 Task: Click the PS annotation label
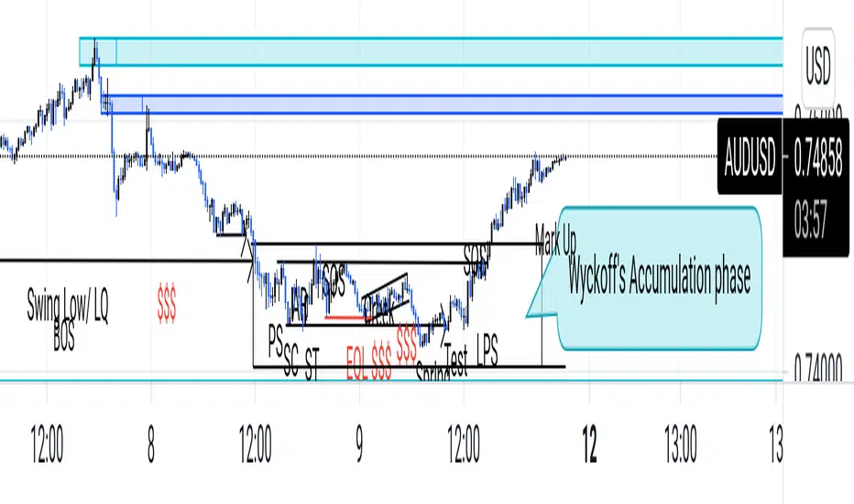276,341
